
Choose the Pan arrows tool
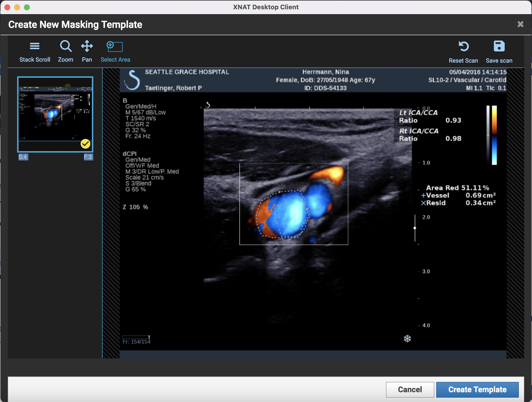point(87,46)
